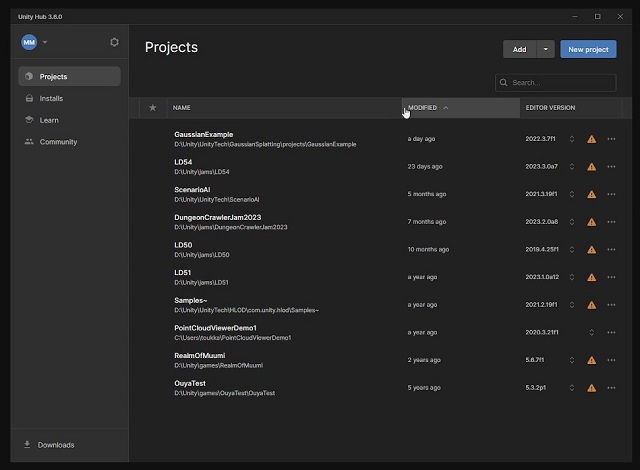Toggle favorites star column header
640x470 pixels.
153,107
